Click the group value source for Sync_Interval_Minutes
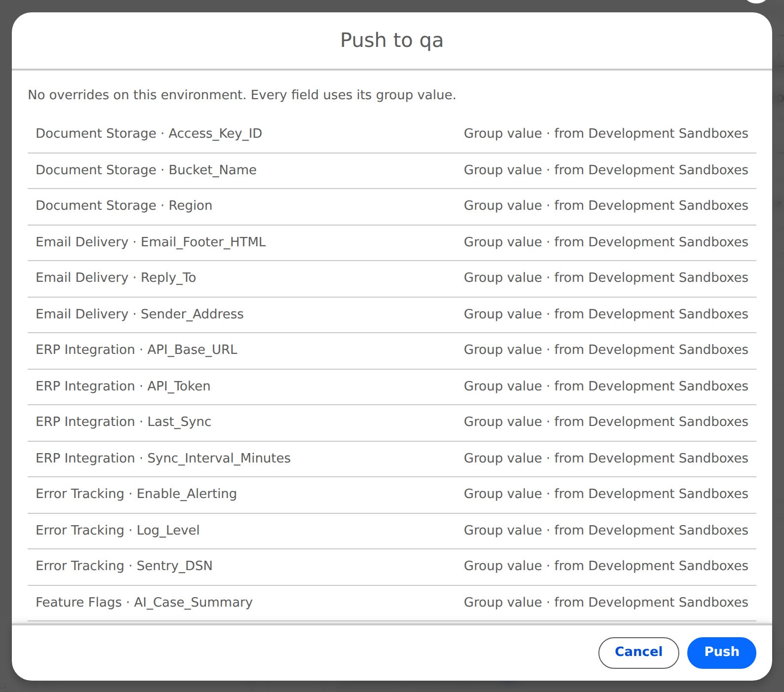 (606, 459)
